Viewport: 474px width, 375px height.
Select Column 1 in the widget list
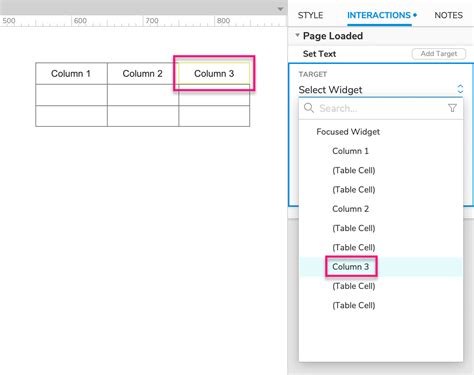click(x=350, y=151)
